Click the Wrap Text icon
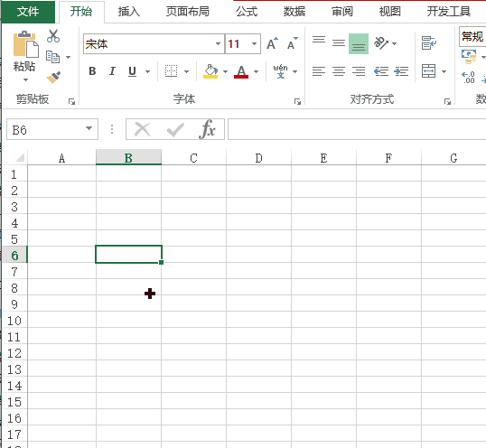 coord(429,43)
